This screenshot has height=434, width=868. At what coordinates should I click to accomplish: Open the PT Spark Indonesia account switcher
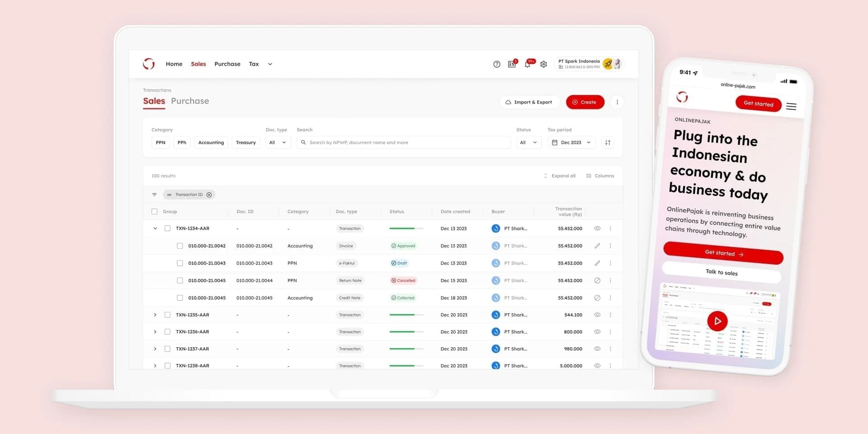[x=589, y=64]
